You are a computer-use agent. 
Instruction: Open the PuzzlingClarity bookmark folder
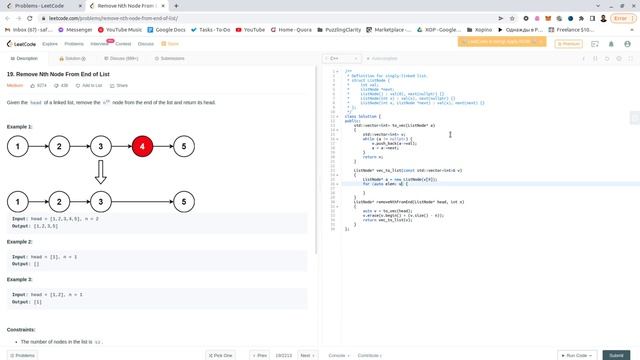(339, 30)
